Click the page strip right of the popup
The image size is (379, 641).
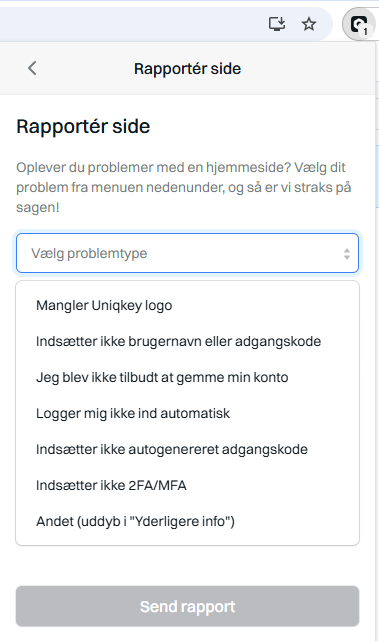pos(377,327)
